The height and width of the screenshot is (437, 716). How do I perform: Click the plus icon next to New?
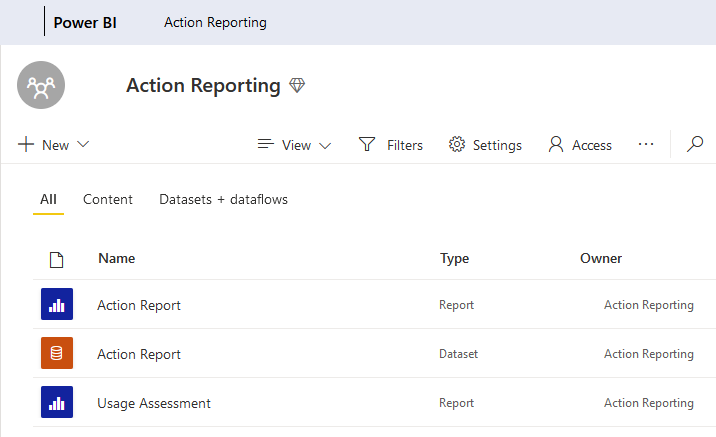coord(26,144)
